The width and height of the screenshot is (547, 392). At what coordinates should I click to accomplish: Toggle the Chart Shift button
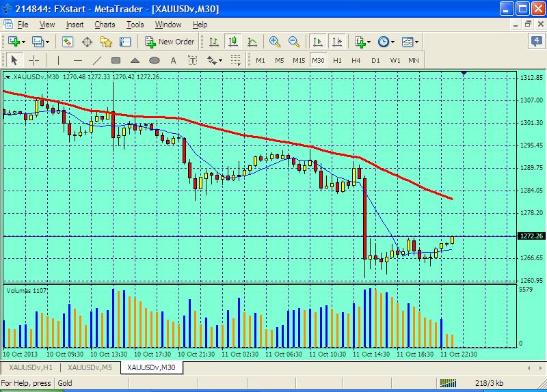(x=336, y=42)
